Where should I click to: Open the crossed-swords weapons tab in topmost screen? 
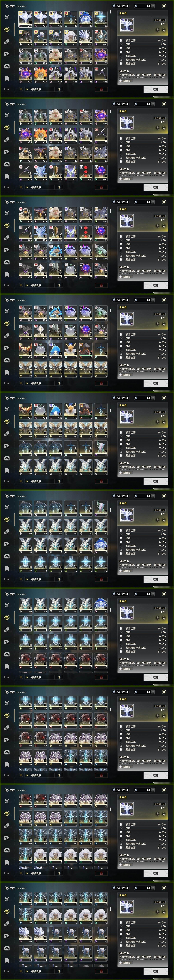[x=7, y=17]
